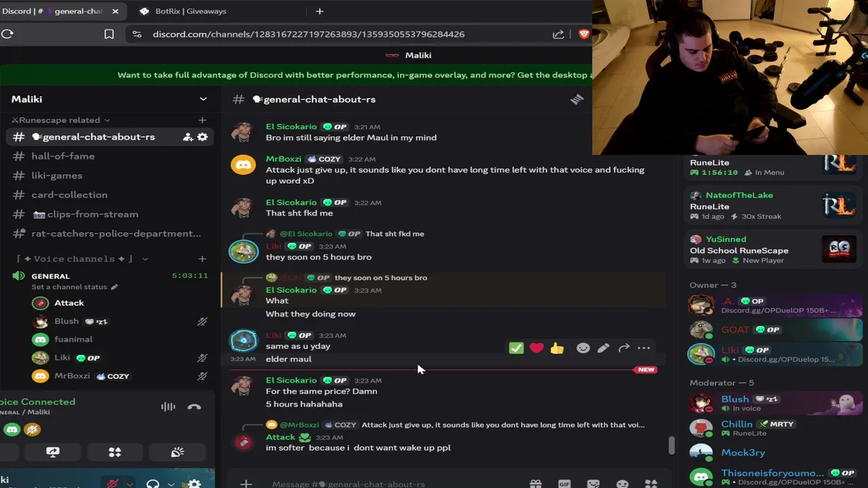
Task: Open the voice Activities launcher
Action: coord(115,452)
